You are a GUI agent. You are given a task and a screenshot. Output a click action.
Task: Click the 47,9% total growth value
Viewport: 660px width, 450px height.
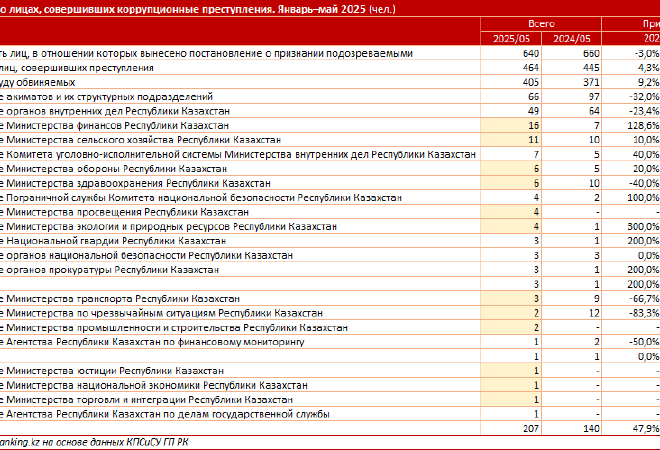point(646,429)
